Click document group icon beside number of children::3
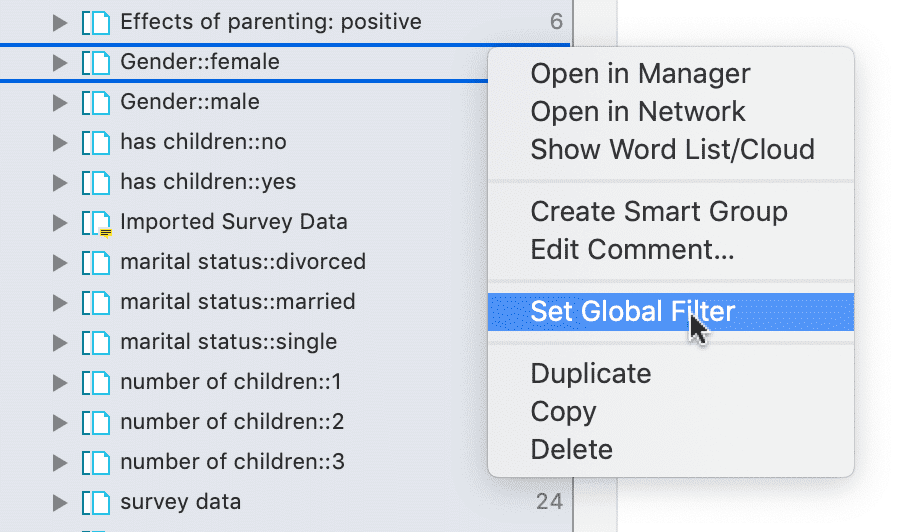Screen dimensions: 904x532 pyautogui.click(x=96, y=462)
